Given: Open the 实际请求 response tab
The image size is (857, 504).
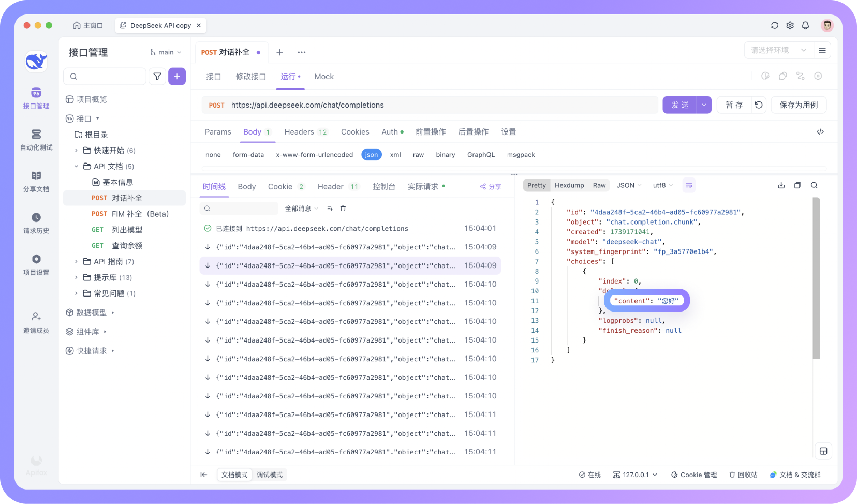Looking at the screenshot, I should click(x=426, y=186).
